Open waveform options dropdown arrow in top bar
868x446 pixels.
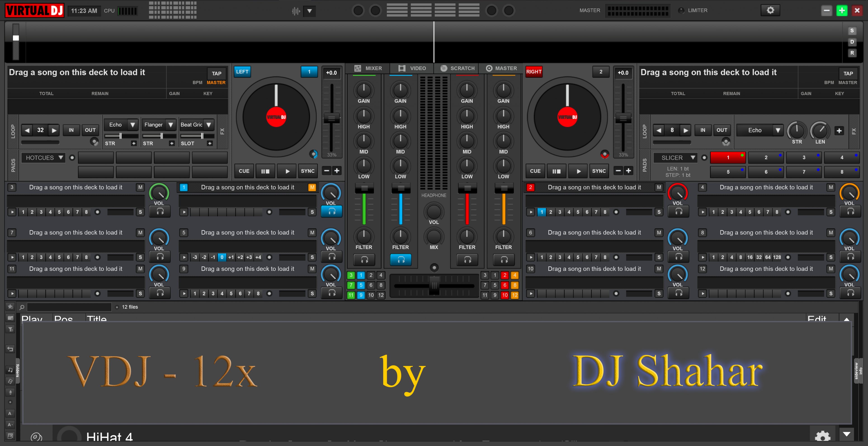[309, 11]
